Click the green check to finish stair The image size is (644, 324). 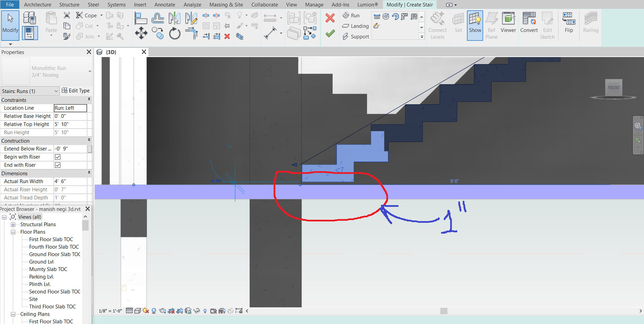(x=330, y=33)
